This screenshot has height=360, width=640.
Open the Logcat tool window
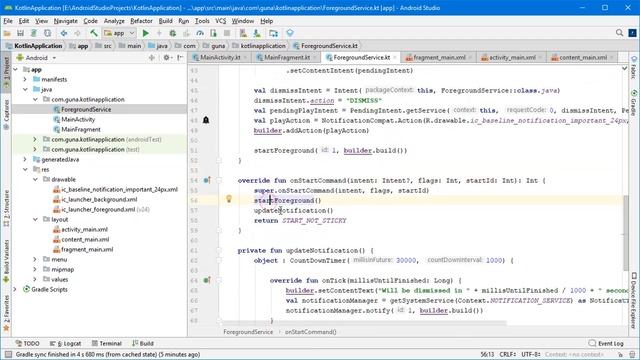point(65,343)
